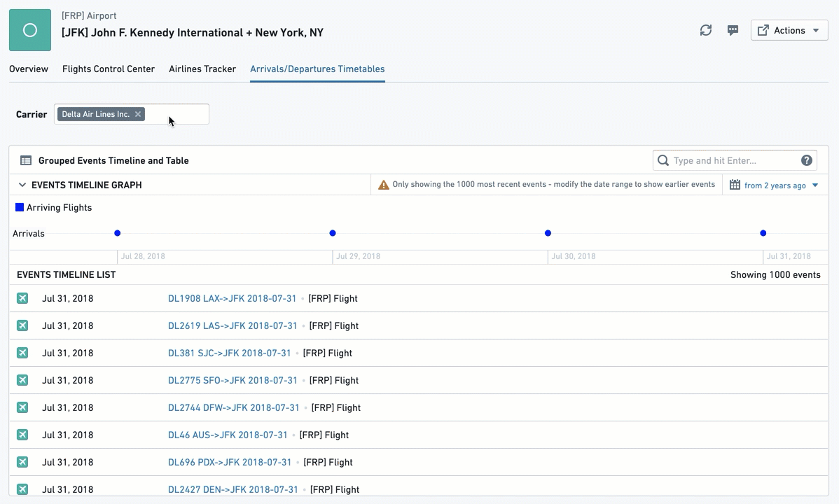Click the blue Arriving Flights legend swatch
Screen dimensions: 839x504
20,208
